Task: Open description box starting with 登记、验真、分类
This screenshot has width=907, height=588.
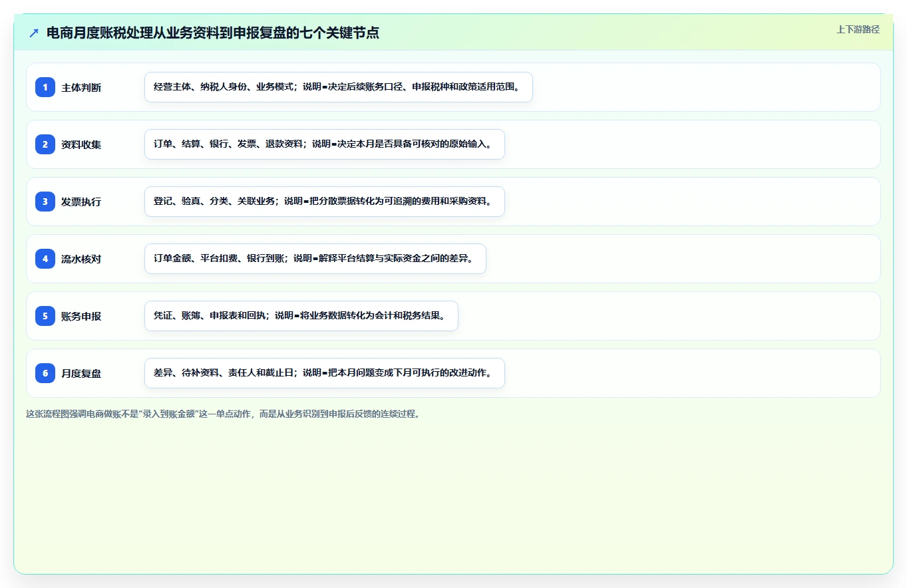Action: tap(325, 202)
